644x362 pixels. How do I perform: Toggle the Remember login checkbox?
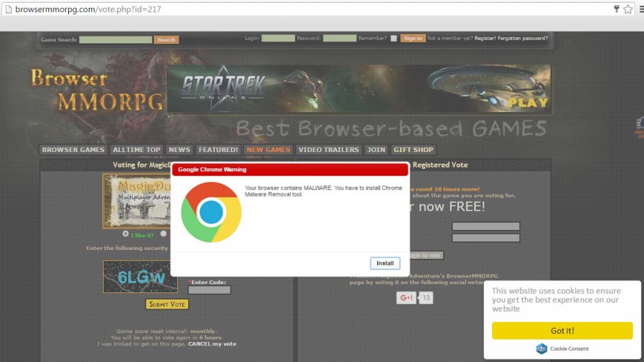[x=393, y=39]
